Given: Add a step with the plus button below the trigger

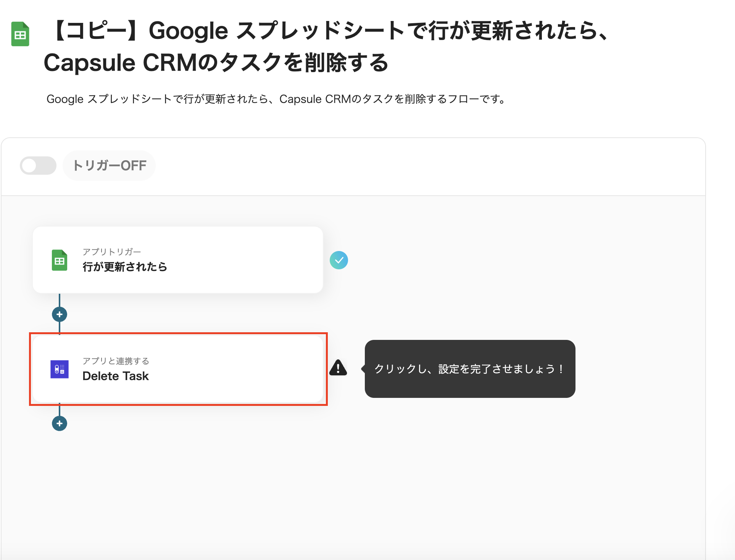Looking at the screenshot, I should 60,314.
